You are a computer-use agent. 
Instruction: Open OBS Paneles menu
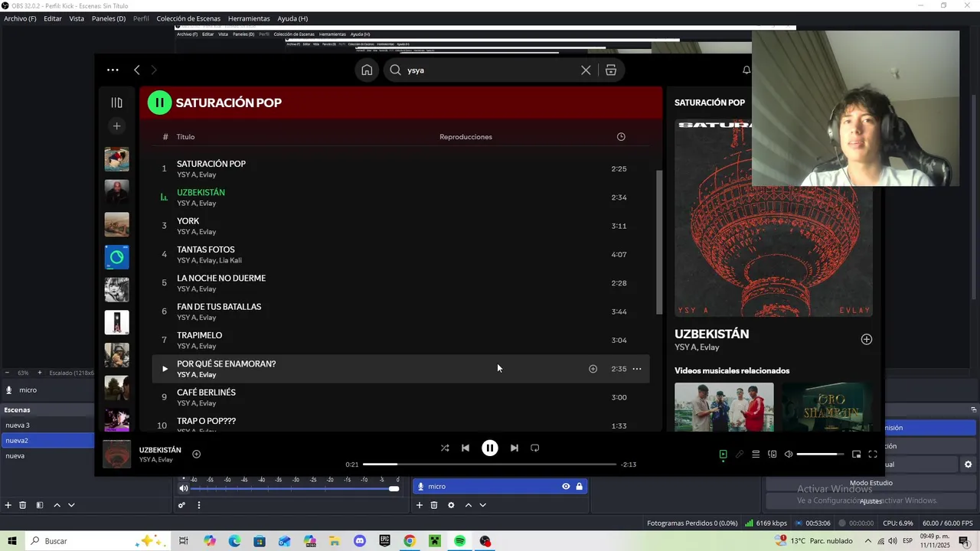tap(109, 18)
